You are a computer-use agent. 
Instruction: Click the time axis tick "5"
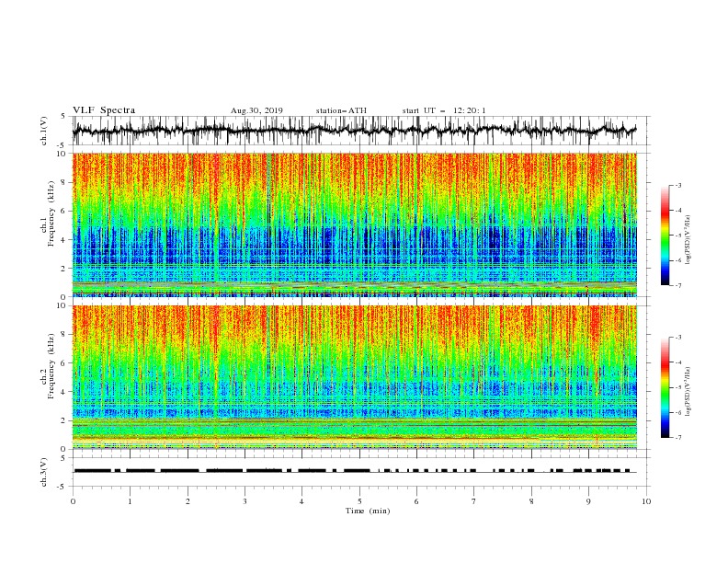(359, 501)
